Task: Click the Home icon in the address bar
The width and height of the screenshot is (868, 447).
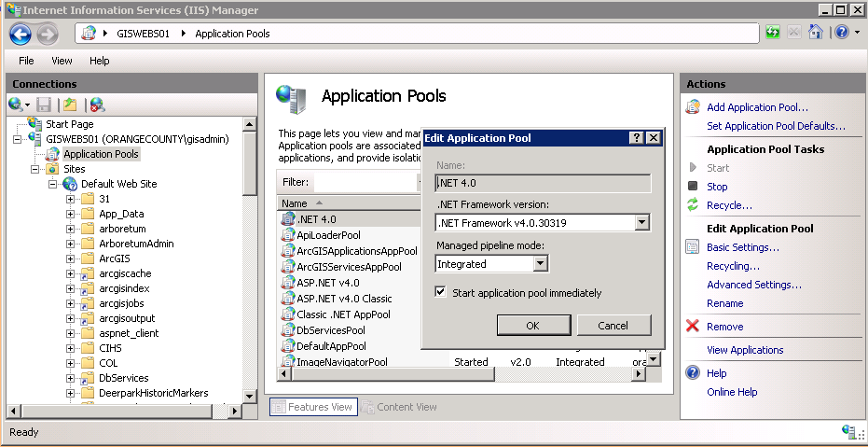Action: [x=816, y=33]
